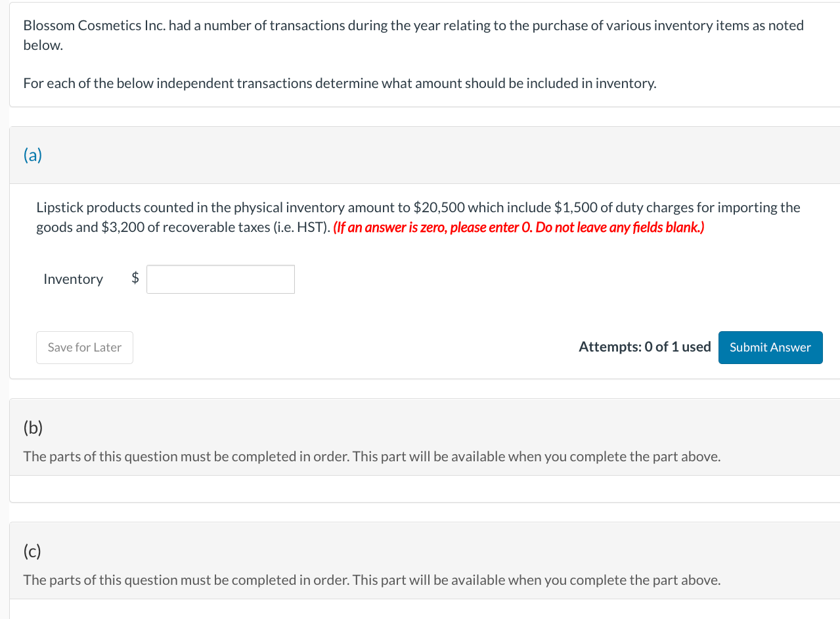
Task: Click the Inventory amount input field
Action: point(220,279)
